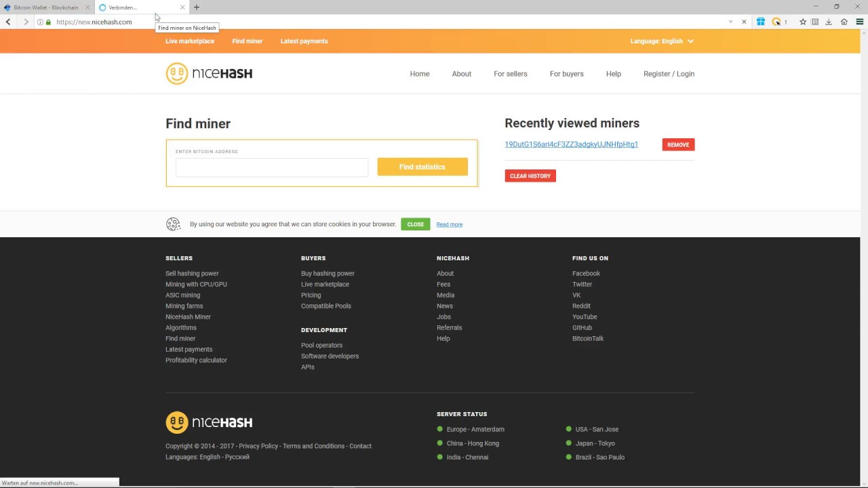
Task: Bookmark this page with the star icon
Action: (x=803, y=22)
